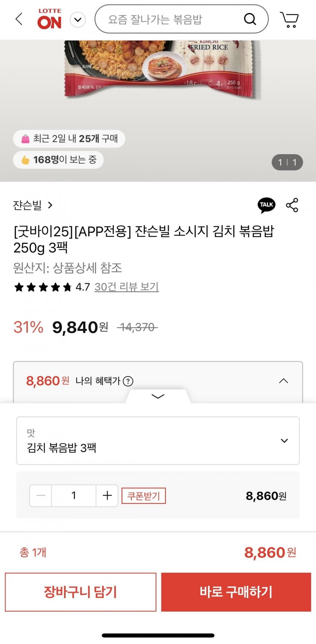Tap the back arrow icon
316x644 pixels.
tap(19, 19)
